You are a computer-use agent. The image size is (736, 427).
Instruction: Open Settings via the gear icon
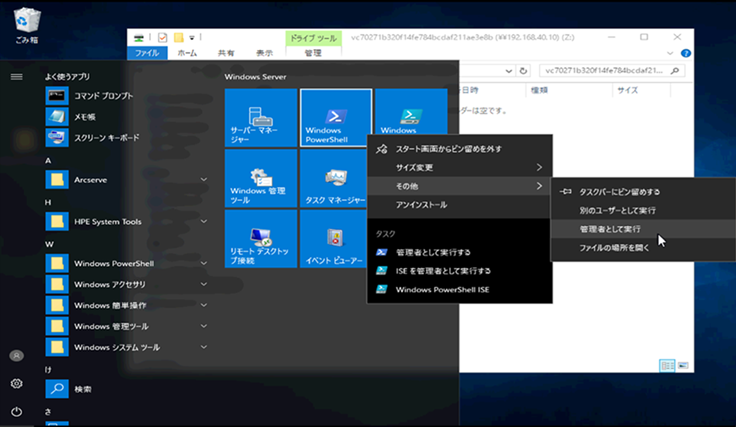[x=16, y=383]
